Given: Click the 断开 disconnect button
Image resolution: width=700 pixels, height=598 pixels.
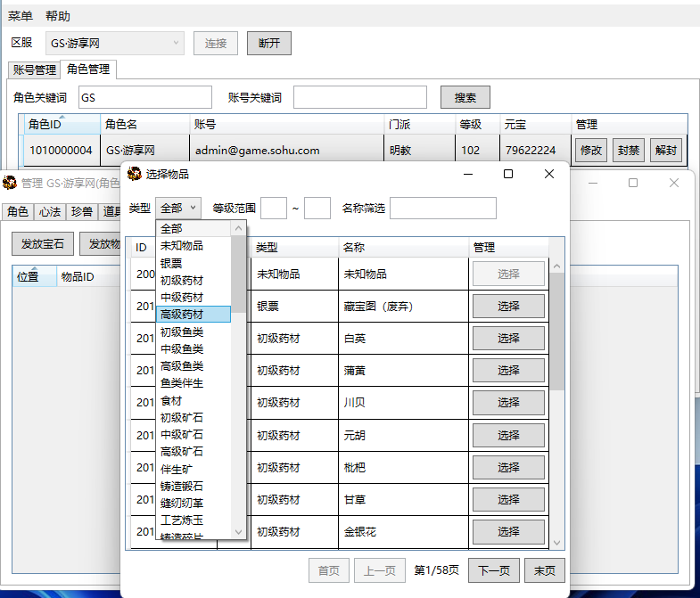Looking at the screenshot, I should (x=268, y=43).
